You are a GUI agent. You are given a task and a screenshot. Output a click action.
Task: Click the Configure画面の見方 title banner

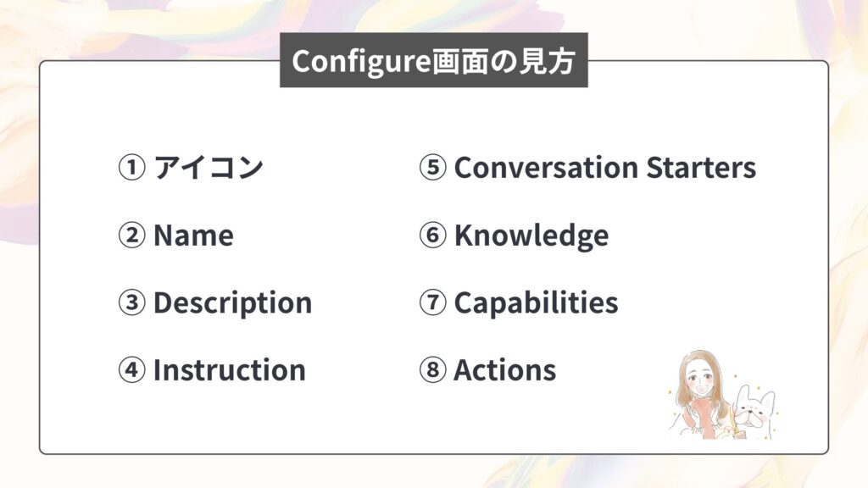point(433,60)
